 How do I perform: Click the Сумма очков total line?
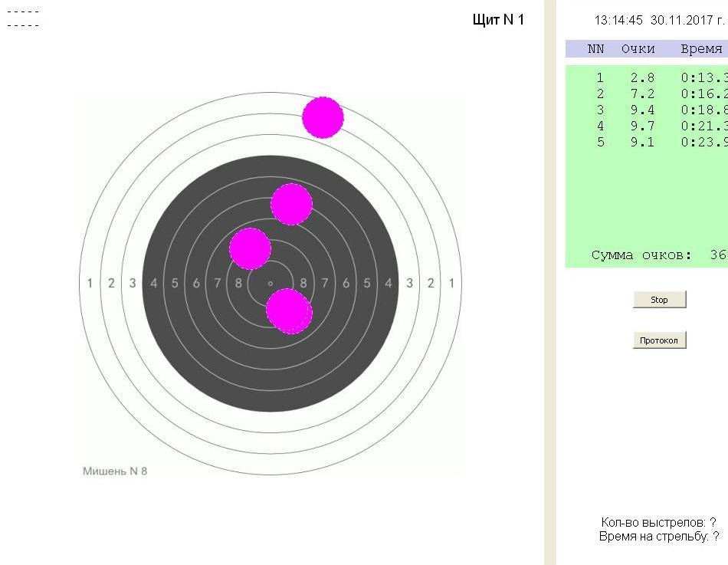click(657, 255)
